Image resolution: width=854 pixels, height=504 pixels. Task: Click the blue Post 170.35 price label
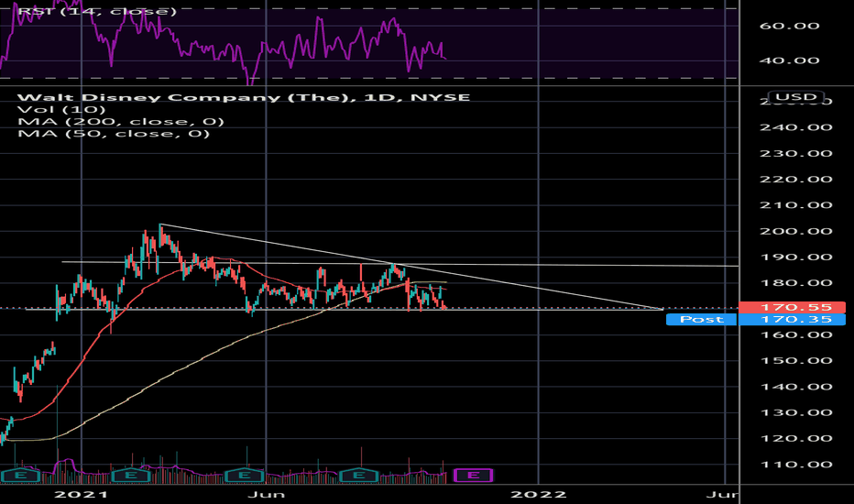point(756,319)
